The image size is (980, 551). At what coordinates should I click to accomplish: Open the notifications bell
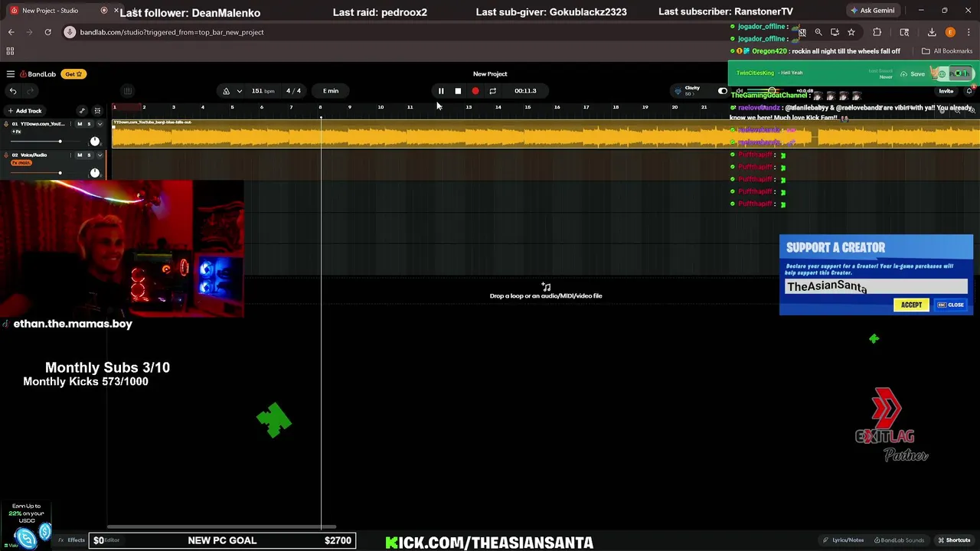969,91
